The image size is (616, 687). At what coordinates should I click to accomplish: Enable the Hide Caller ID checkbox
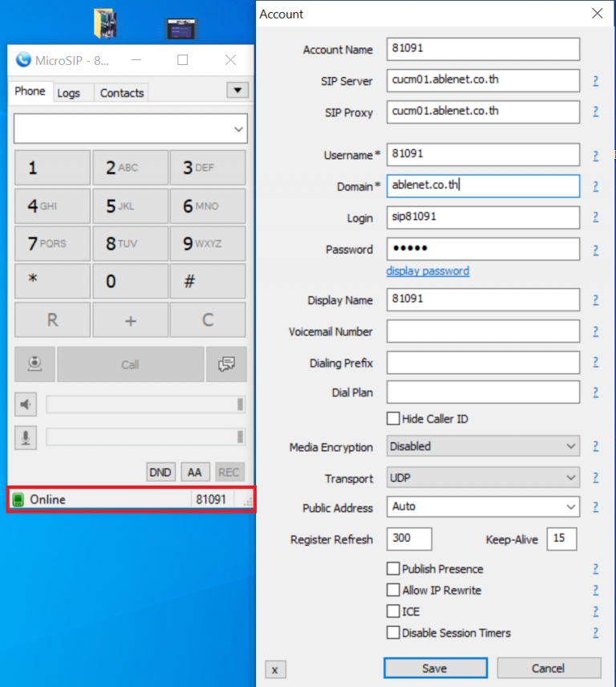pyautogui.click(x=393, y=419)
